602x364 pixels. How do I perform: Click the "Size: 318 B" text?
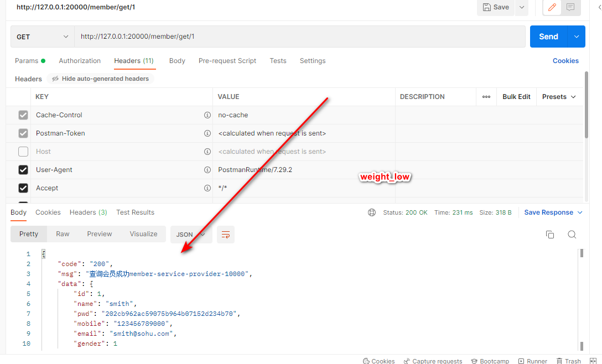coord(495,213)
